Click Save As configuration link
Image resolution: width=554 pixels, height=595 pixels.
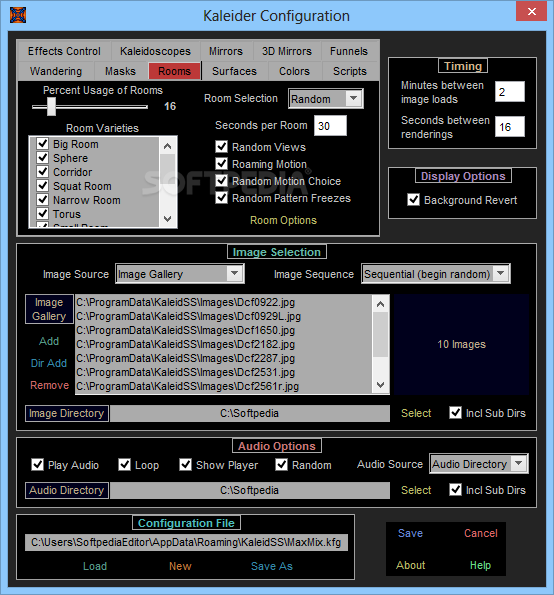click(x=272, y=566)
